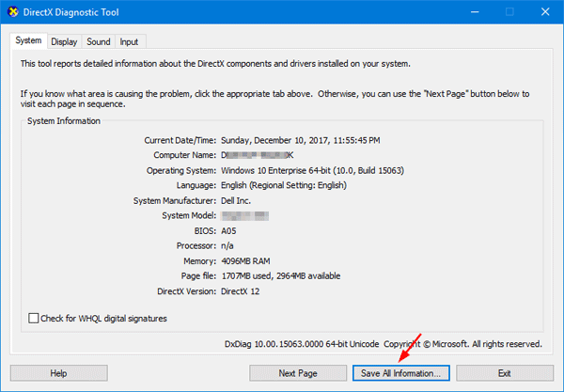Select the System tab
This screenshot has height=392, width=564.
tap(28, 41)
